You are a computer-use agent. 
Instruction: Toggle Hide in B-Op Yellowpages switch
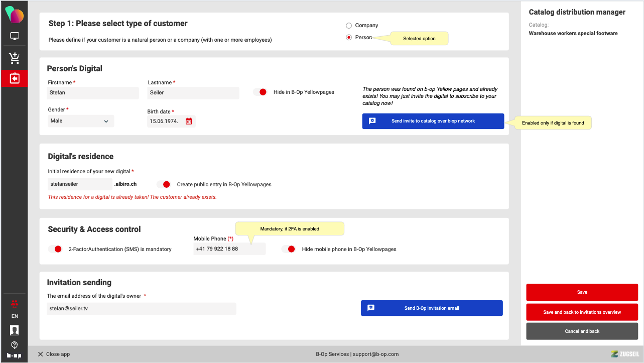pyautogui.click(x=260, y=92)
